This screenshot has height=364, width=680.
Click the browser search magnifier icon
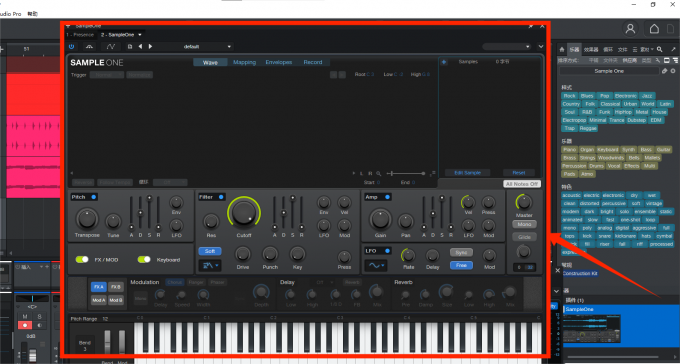click(x=660, y=49)
